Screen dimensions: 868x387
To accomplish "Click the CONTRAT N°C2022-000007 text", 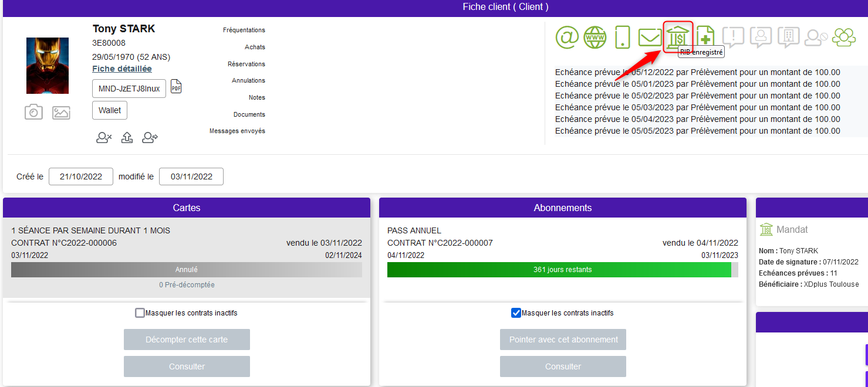I will [x=440, y=243].
